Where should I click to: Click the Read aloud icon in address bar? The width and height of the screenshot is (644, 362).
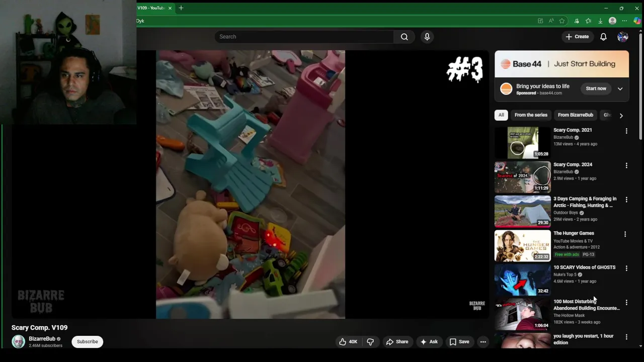(x=551, y=21)
